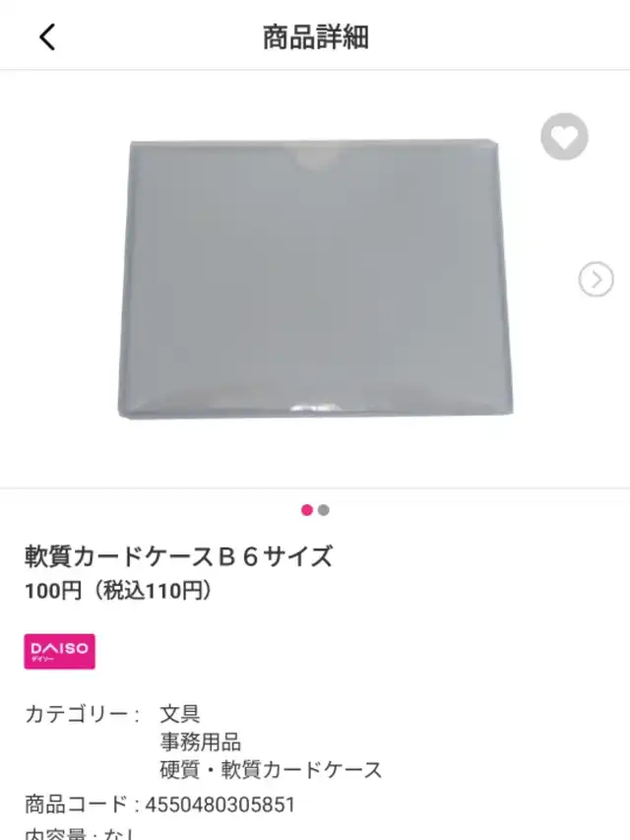Tap the DAISO brand logo
This screenshot has height=840, width=630.
pos(59,652)
